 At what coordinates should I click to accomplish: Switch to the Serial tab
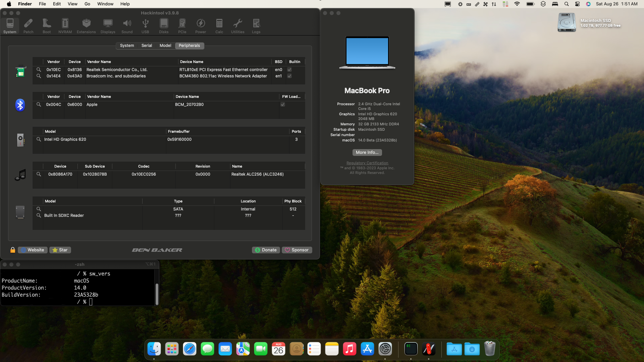pos(147,46)
